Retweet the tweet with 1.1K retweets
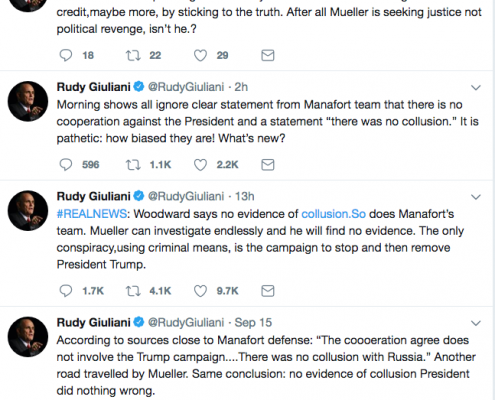495x400 pixels. pos(133,165)
